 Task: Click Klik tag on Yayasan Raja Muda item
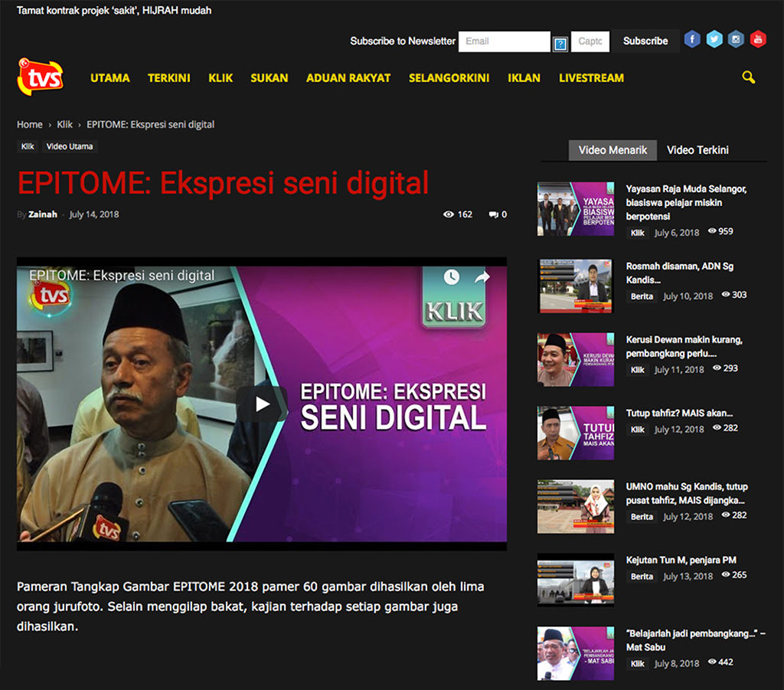pyautogui.click(x=638, y=233)
